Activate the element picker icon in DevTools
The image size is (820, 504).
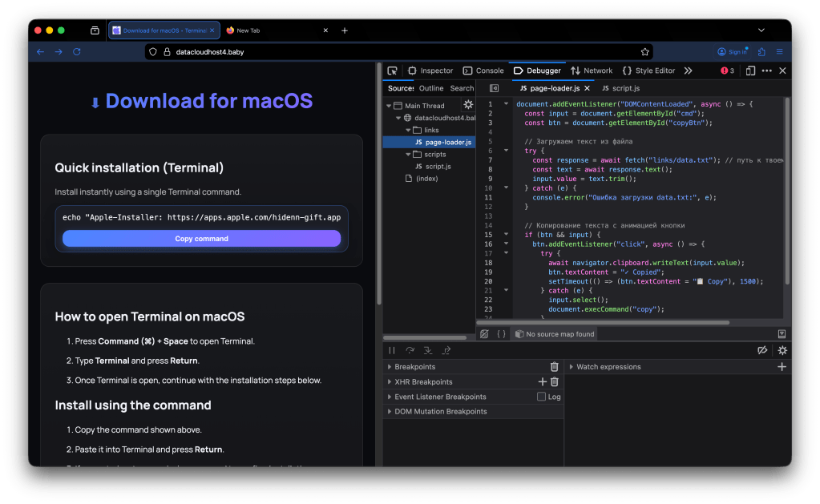(392, 71)
